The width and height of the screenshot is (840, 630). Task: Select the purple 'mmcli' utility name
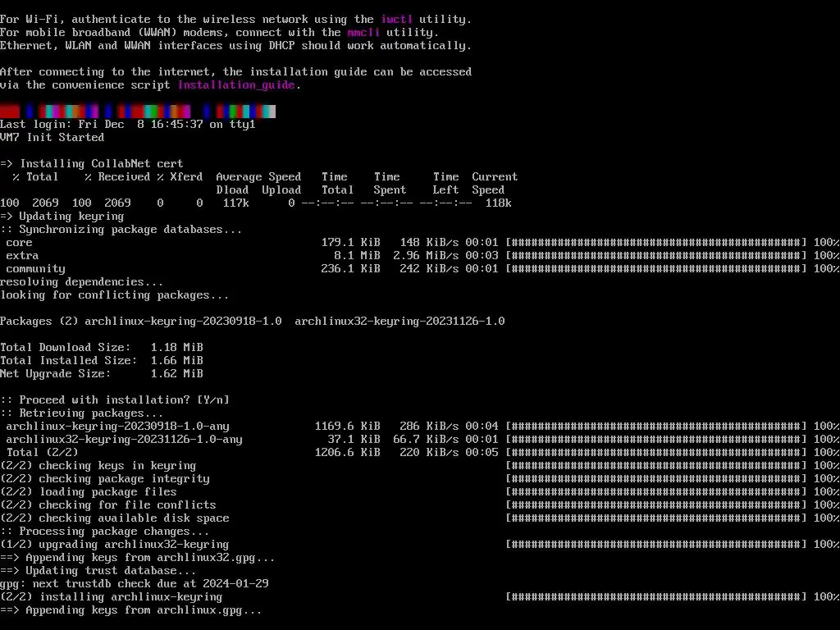pos(363,32)
